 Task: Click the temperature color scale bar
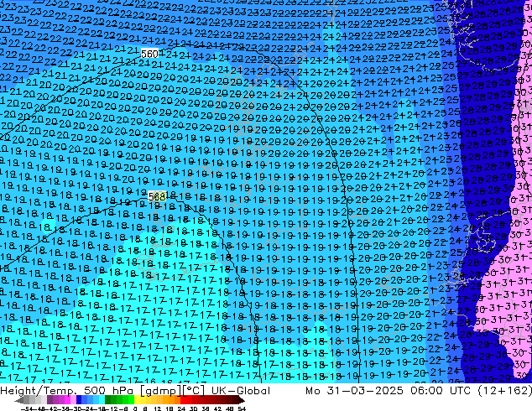click(130, 400)
